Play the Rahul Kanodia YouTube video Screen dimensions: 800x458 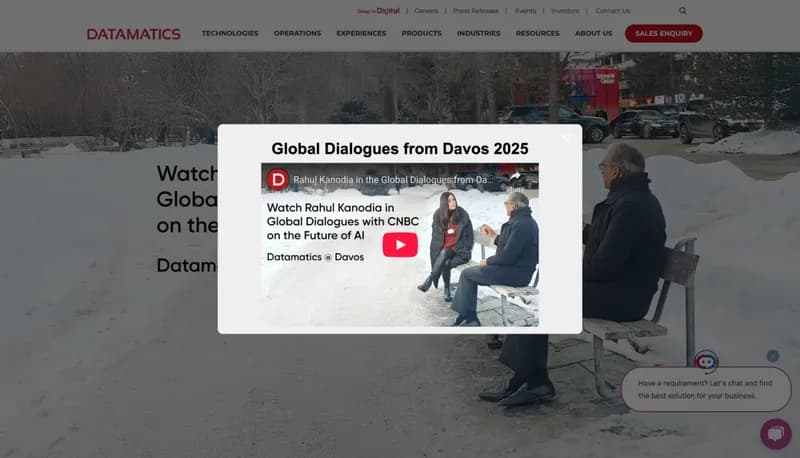(400, 245)
